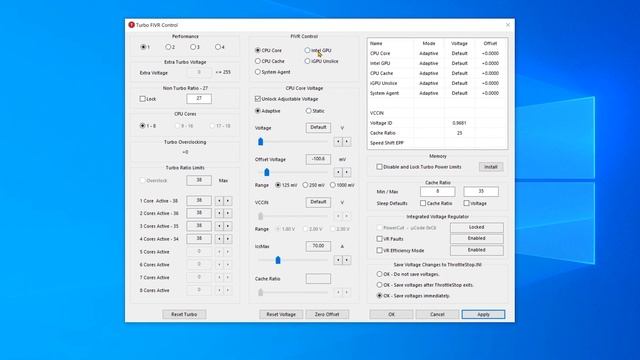Screen dimensions: 640x360
Task: Increase 4 Cores Active ratio arrow
Action: [x=228, y=239]
